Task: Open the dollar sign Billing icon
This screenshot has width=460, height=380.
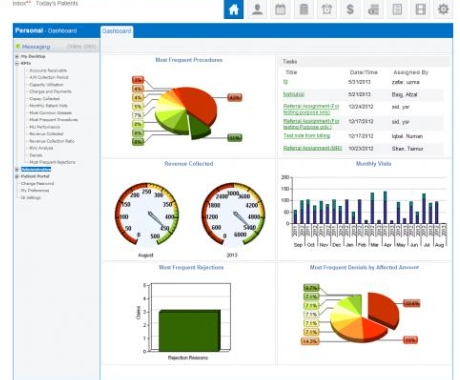Action: (x=350, y=9)
